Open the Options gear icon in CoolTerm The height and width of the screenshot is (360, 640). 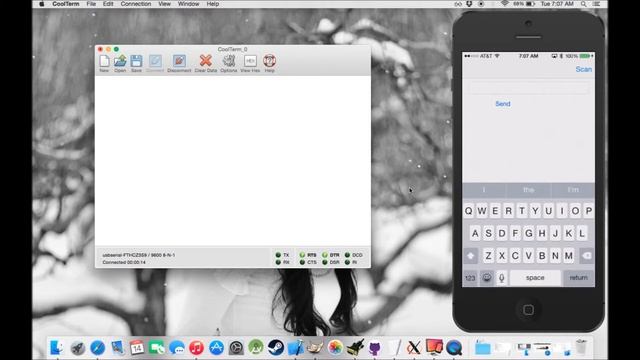pyautogui.click(x=229, y=61)
